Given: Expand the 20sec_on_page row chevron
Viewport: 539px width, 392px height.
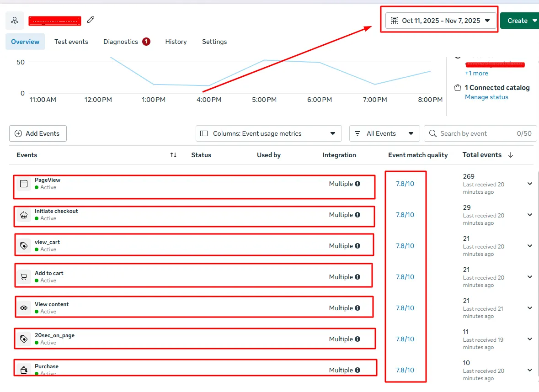Looking at the screenshot, I should coord(530,339).
